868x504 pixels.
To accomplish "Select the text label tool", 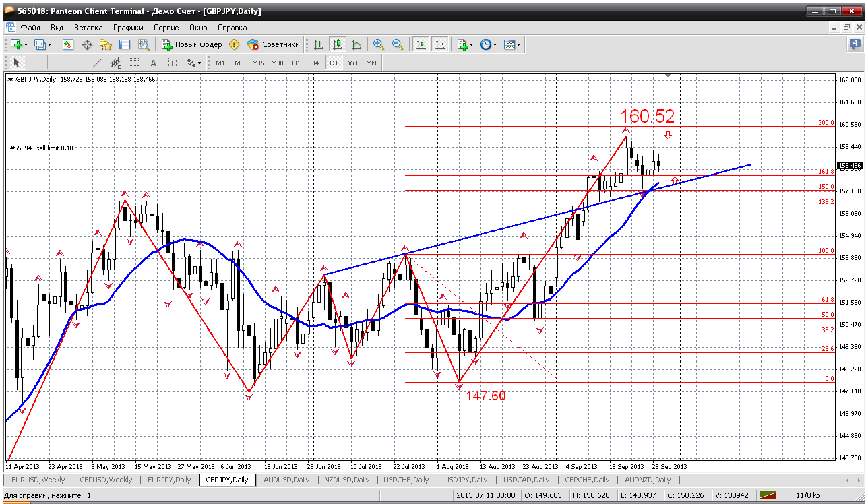I will tap(173, 63).
